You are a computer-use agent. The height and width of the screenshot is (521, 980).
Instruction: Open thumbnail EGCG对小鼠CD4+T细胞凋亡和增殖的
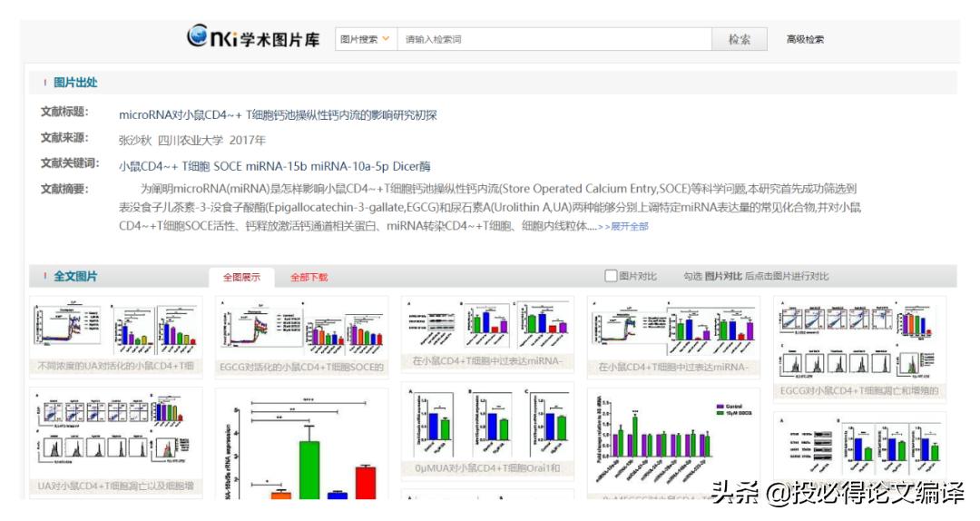point(859,349)
